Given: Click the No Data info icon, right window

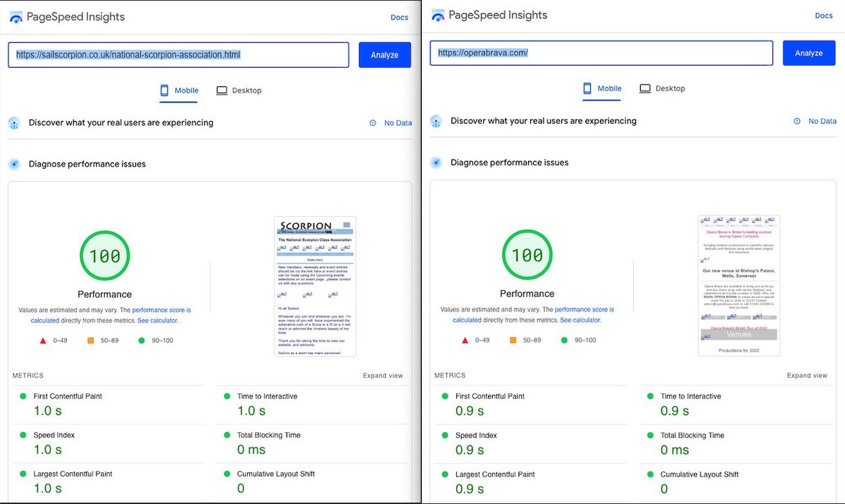Looking at the screenshot, I should (x=797, y=121).
